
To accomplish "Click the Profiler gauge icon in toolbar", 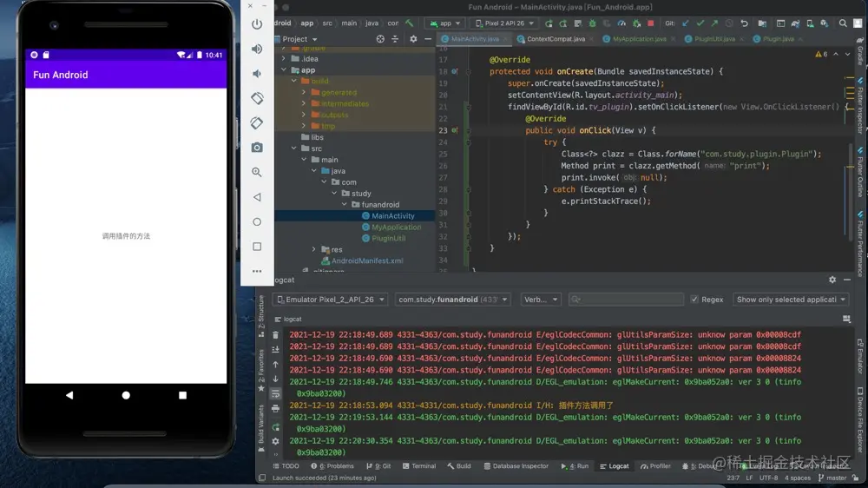I will pyautogui.click(x=621, y=23).
